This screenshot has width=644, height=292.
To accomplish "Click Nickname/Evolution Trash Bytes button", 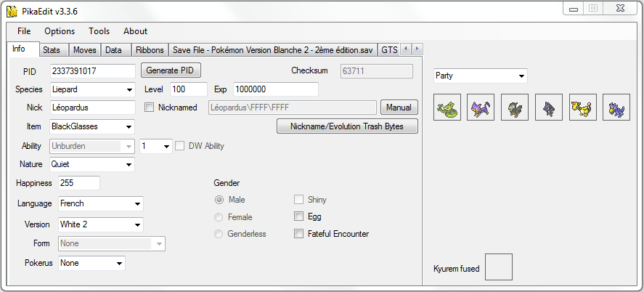I will tap(348, 126).
